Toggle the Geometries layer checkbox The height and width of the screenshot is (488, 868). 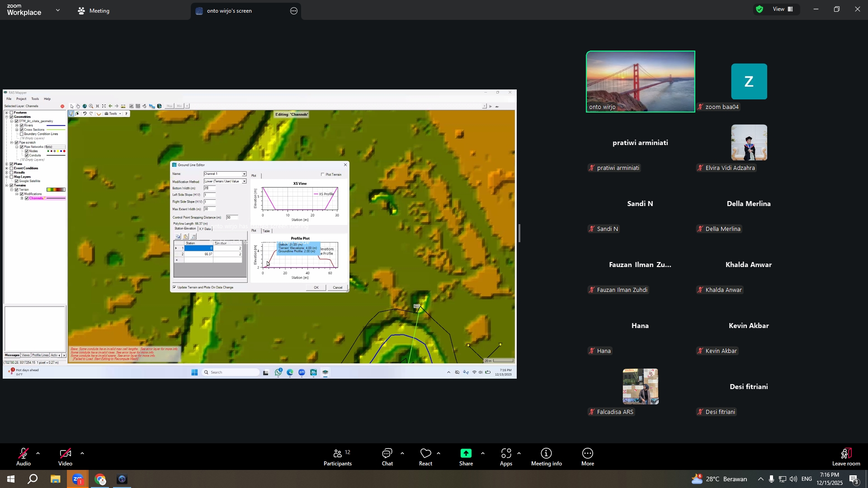pos(12,117)
